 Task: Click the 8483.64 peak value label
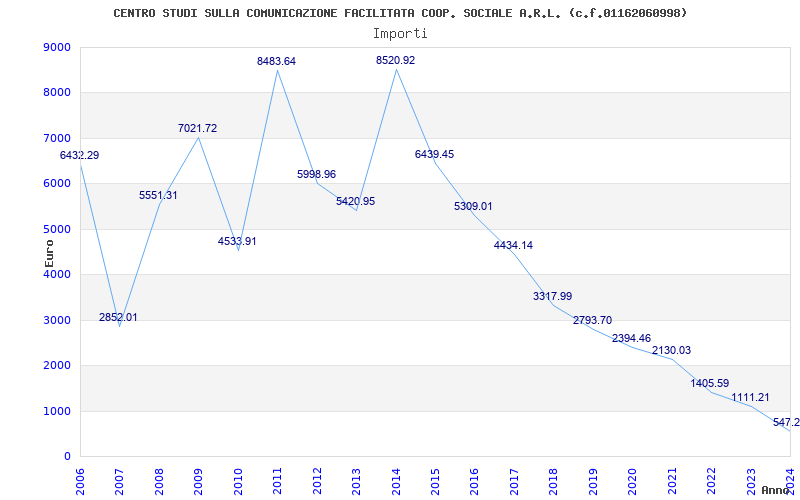click(x=276, y=61)
